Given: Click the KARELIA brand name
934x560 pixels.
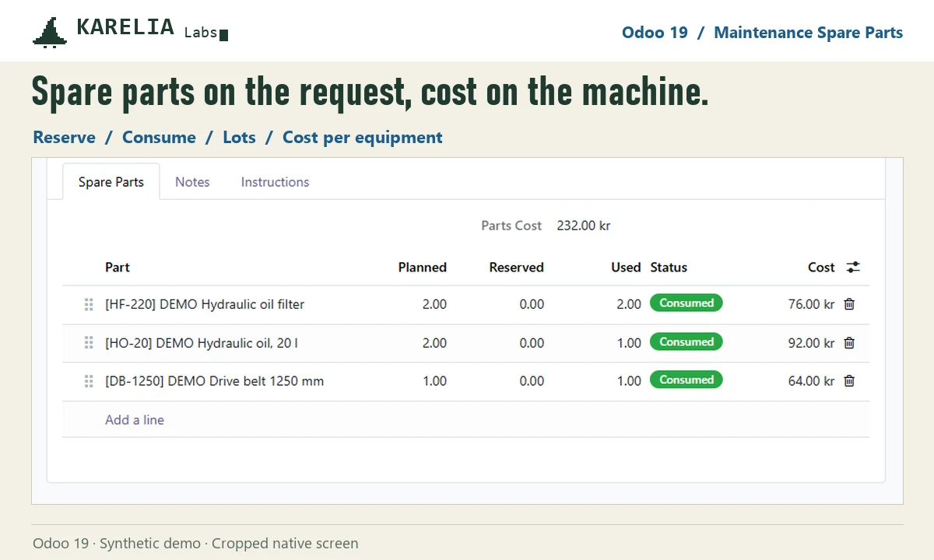Looking at the screenshot, I should coord(125,27).
